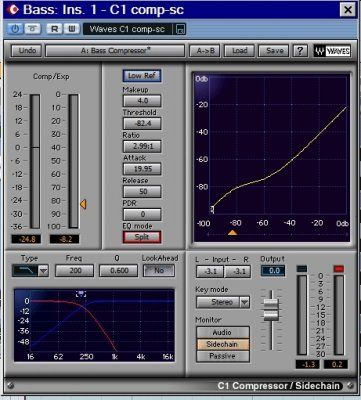
Task: Click the Load preset button
Action: (240, 51)
